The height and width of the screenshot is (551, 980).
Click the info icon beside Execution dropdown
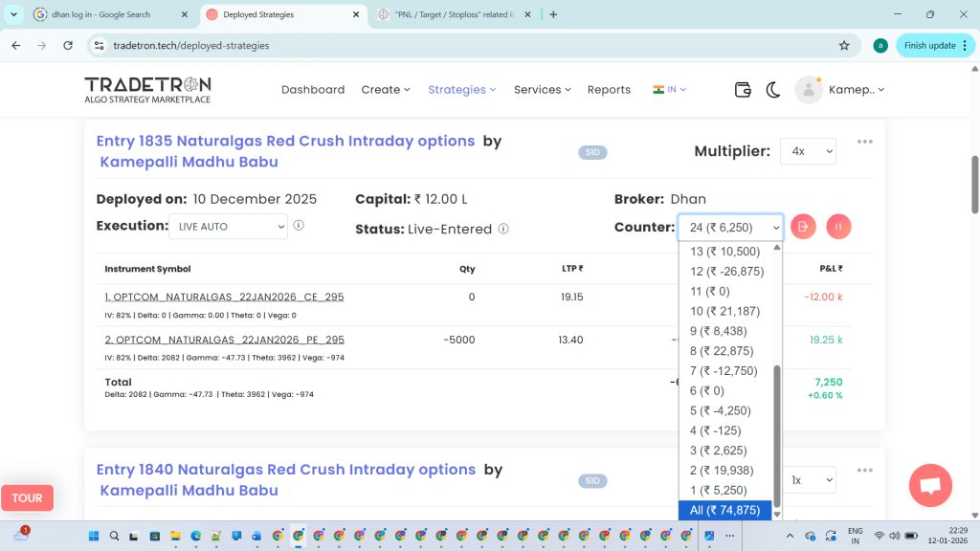tap(299, 226)
